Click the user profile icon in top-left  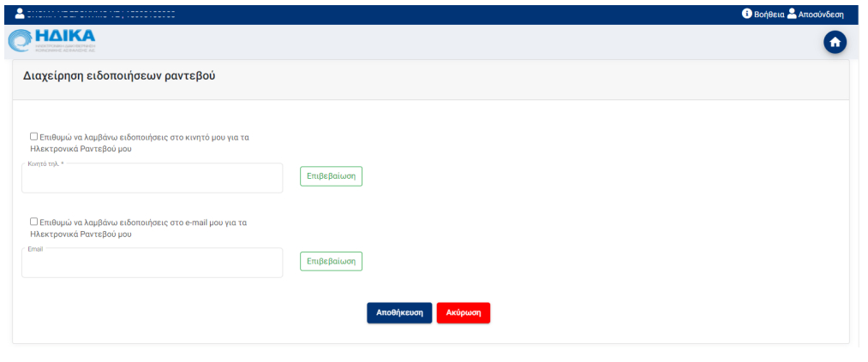21,14
